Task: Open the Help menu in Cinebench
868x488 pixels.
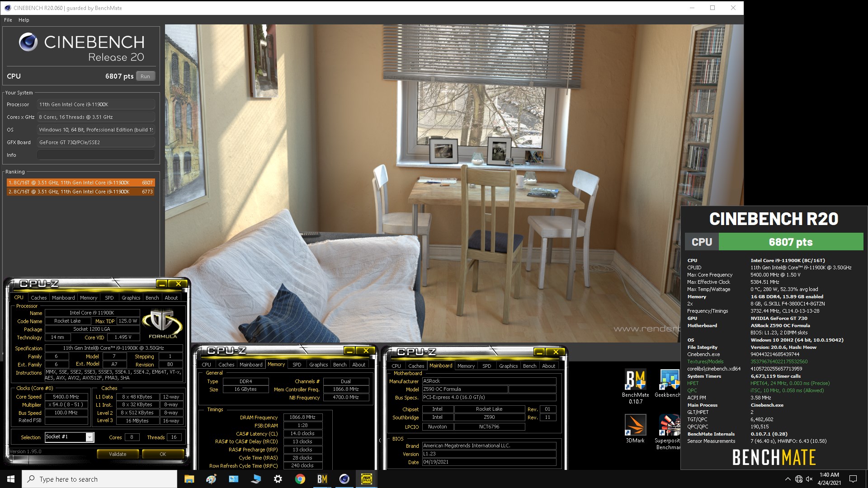Action: [x=24, y=20]
